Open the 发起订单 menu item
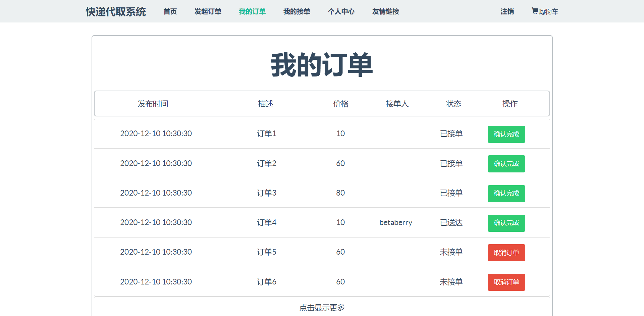The image size is (644, 316). [208, 11]
